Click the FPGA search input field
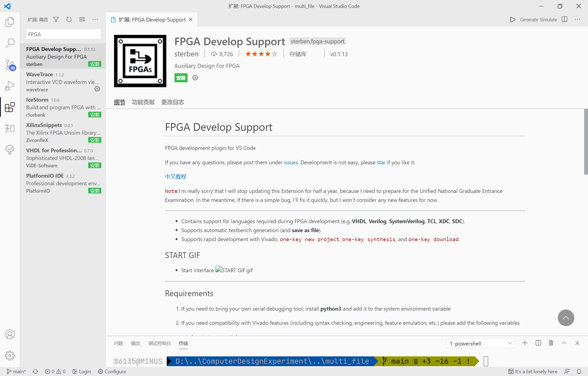Screen dimensions: 588x376 (x=63, y=34)
